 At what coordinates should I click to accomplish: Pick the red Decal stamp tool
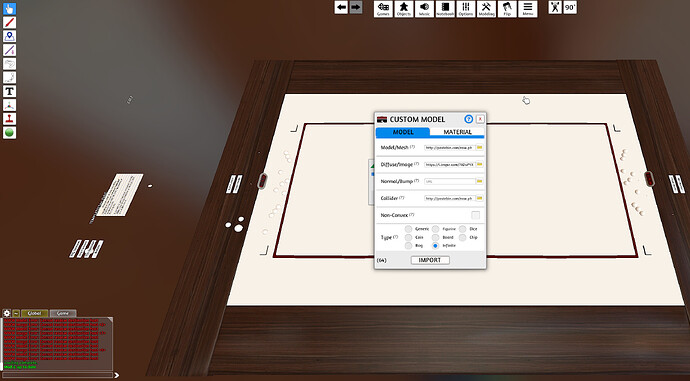[9, 119]
